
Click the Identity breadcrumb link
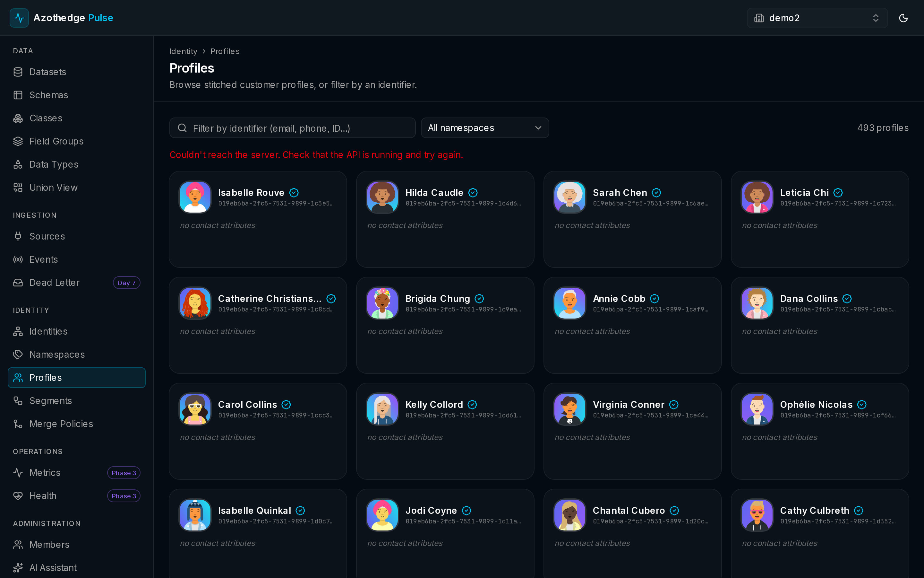coord(183,51)
